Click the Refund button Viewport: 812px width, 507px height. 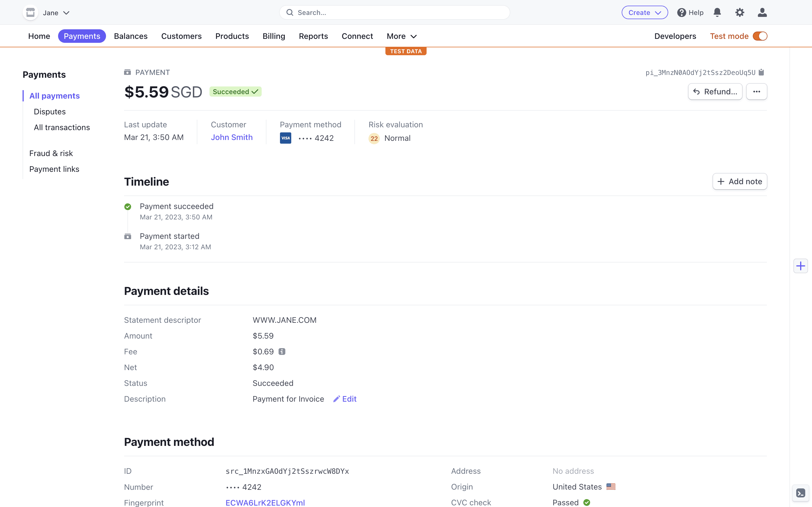(x=715, y=92)
